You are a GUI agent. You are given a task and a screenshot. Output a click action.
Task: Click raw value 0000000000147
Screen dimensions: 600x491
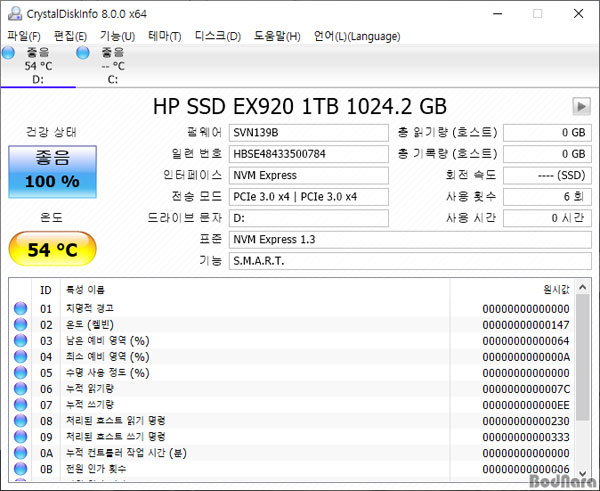pyautogui.click(x=526, y=325)
